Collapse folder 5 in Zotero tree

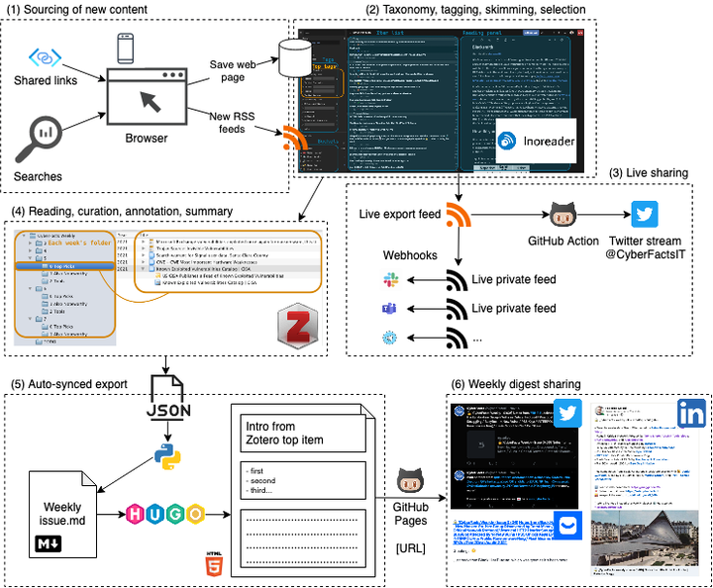point(32,257)
